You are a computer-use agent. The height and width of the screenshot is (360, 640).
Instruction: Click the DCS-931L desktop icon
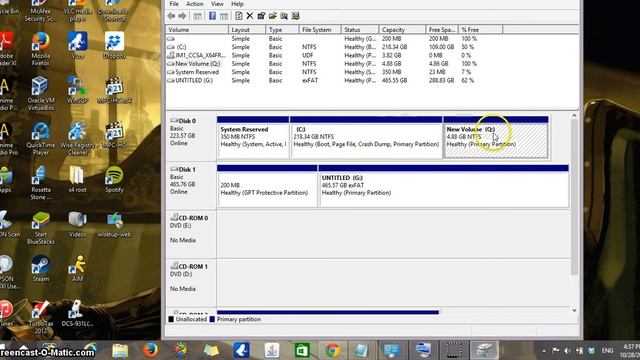coord(77,313)
